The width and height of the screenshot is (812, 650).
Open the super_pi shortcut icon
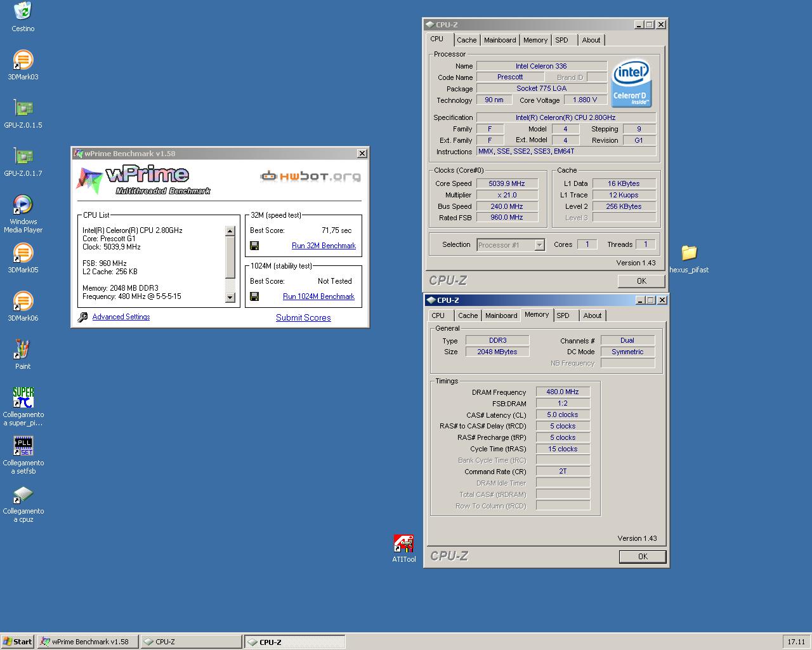(23, 397)
